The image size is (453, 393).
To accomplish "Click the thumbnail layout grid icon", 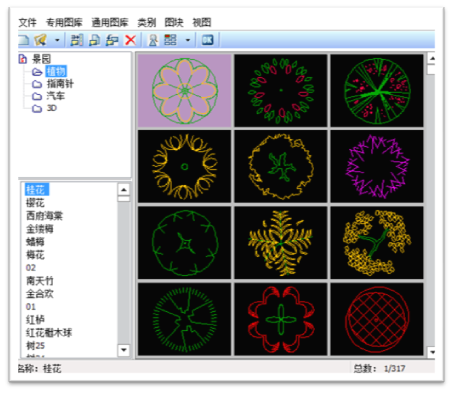I will (x=170, y=40).
